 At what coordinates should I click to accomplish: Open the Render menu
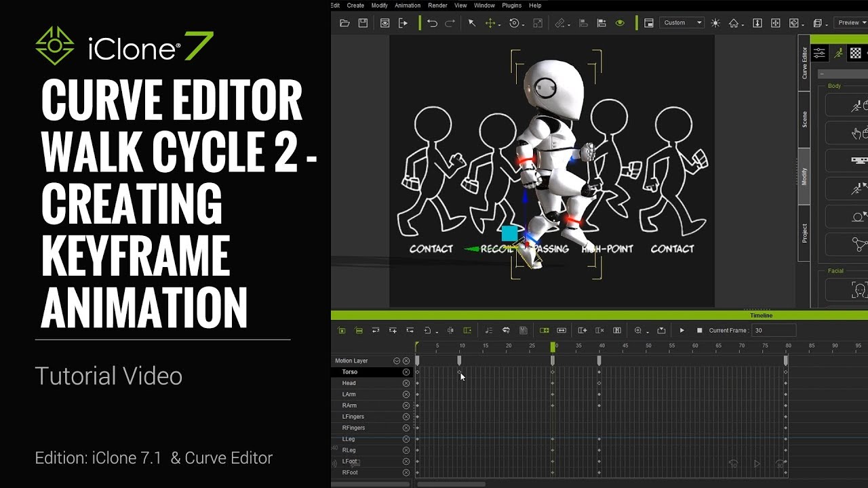[x=437, y=5]
